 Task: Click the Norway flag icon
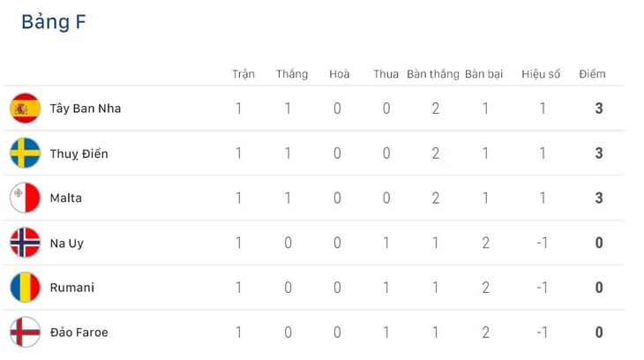click(25, 243)
